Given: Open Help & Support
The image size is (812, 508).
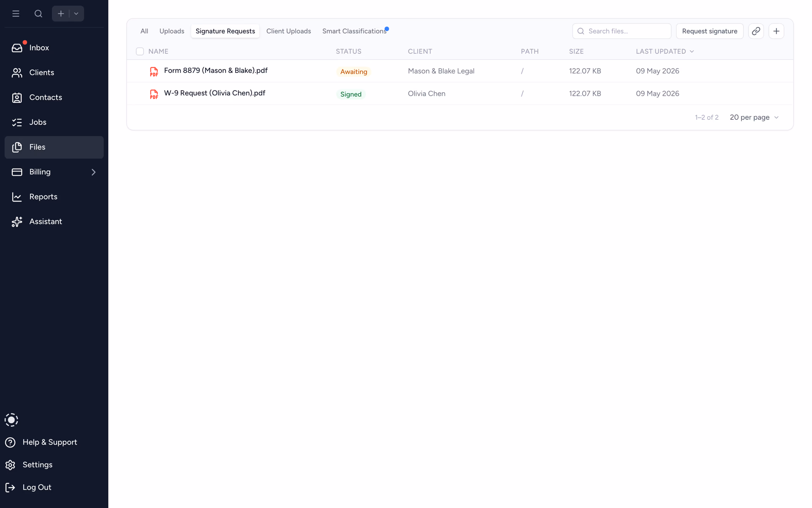Looking at the screenshot, I should pos(41,442).
